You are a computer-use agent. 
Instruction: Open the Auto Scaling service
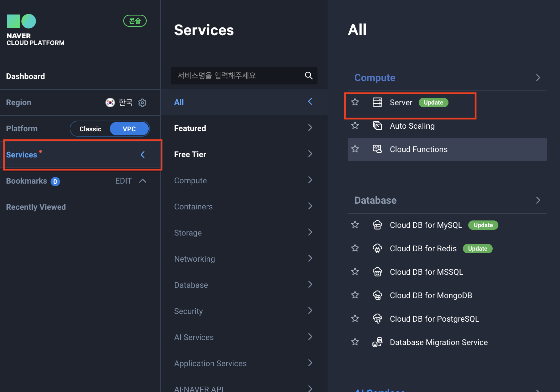pyautogui.click(x=412, y=126)
